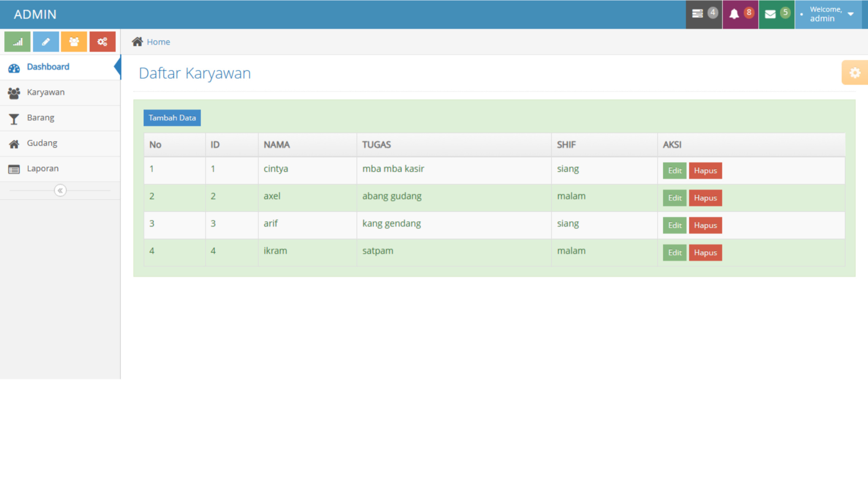The image size is (868, 488).
Task: Select the arif name cell
Action: 307,225
